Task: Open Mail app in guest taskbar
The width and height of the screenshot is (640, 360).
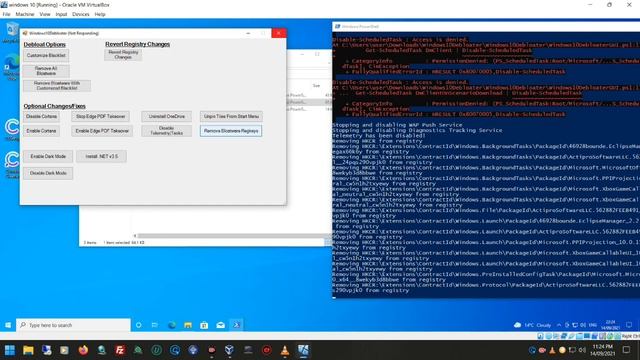Action: [x=220, y=325]
